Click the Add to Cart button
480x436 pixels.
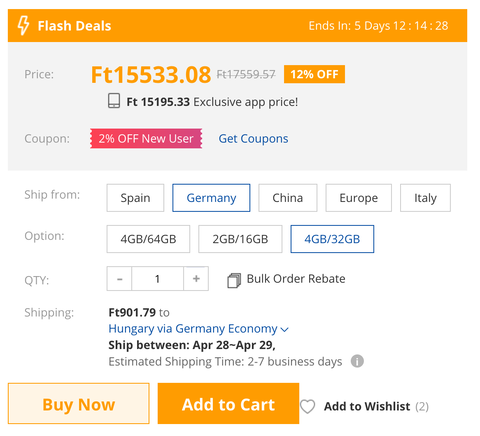pyautogui.click(x=228, y=404)
